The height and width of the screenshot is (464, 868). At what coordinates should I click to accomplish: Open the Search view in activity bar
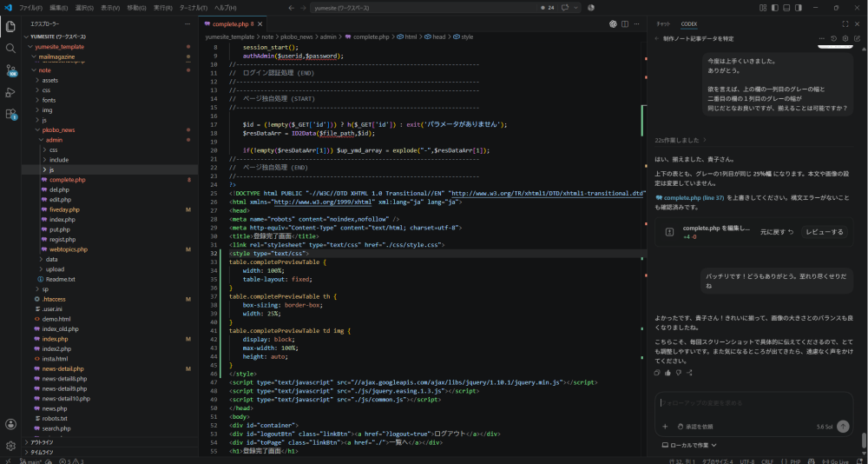click(10, 49)
